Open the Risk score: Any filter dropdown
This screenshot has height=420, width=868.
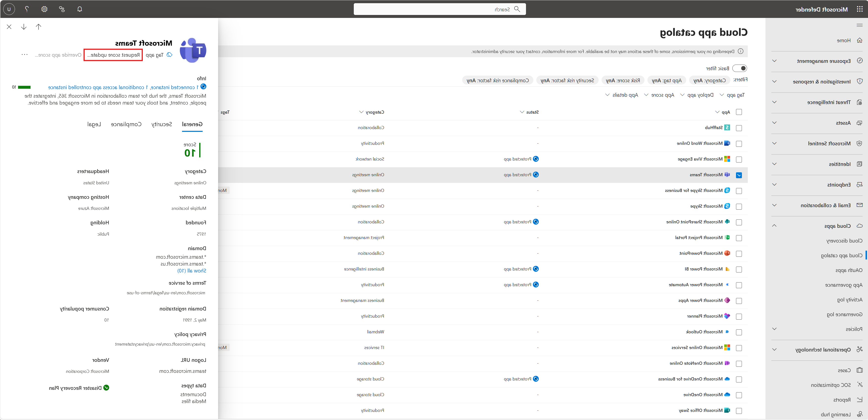(623, 81)
